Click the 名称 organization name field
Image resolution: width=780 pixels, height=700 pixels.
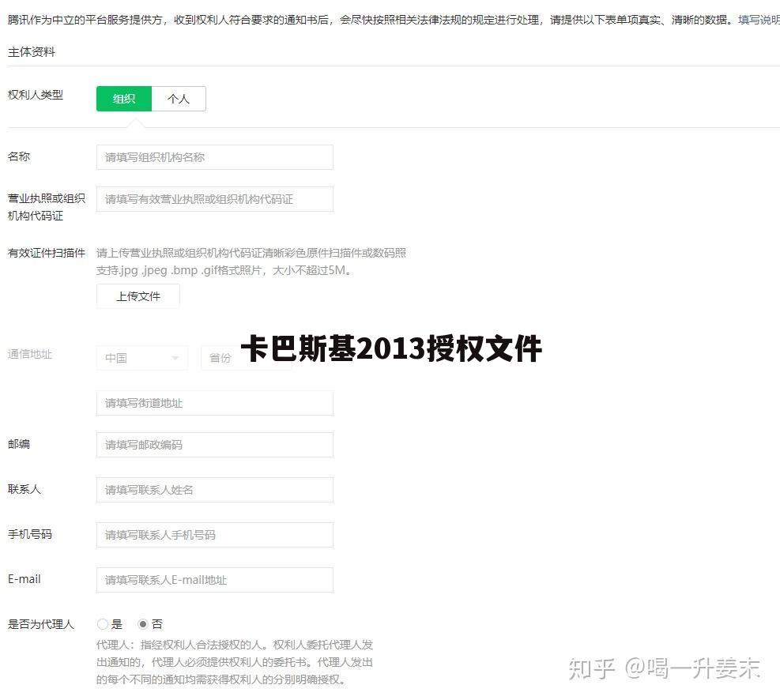pos(215,157)
